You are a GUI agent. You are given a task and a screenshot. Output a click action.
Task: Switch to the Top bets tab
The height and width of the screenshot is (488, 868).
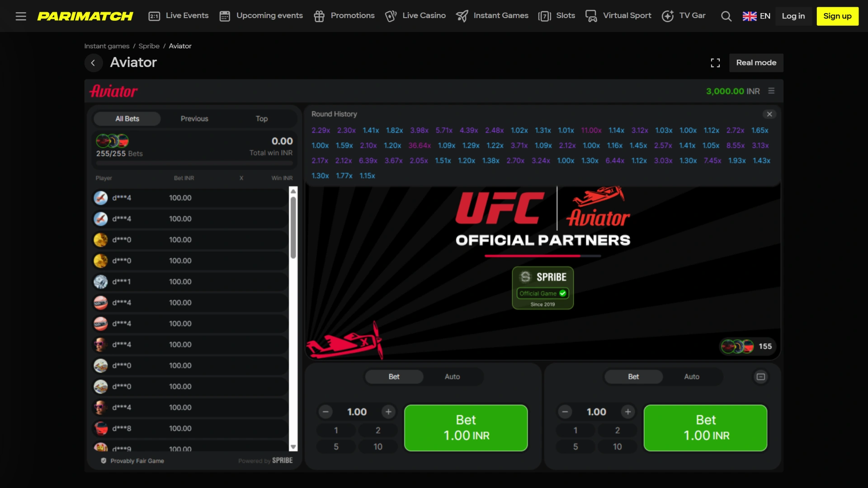(261, 118)
